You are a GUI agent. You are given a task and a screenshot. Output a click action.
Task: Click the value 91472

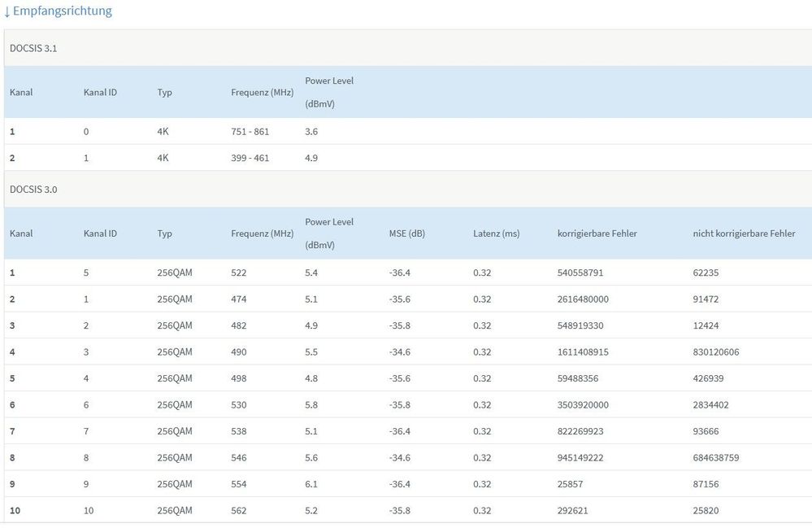point(706,299)
